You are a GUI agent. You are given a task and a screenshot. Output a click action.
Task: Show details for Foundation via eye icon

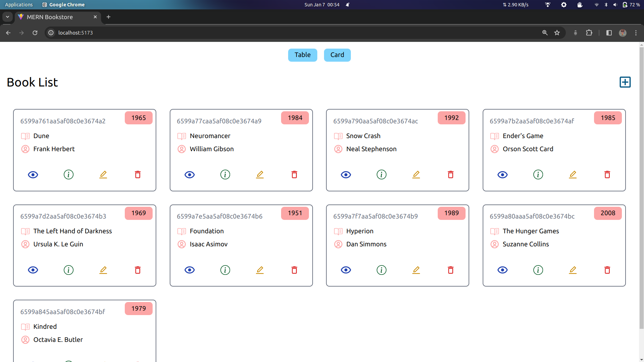(x=190, y=270)
